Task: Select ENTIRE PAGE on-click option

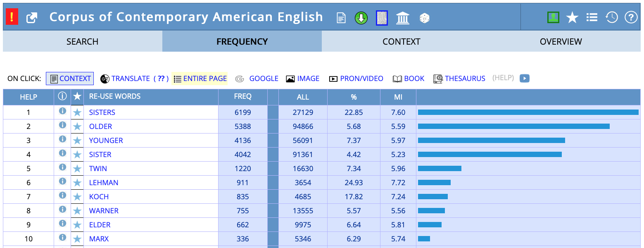Action: (x=200, y=79)
